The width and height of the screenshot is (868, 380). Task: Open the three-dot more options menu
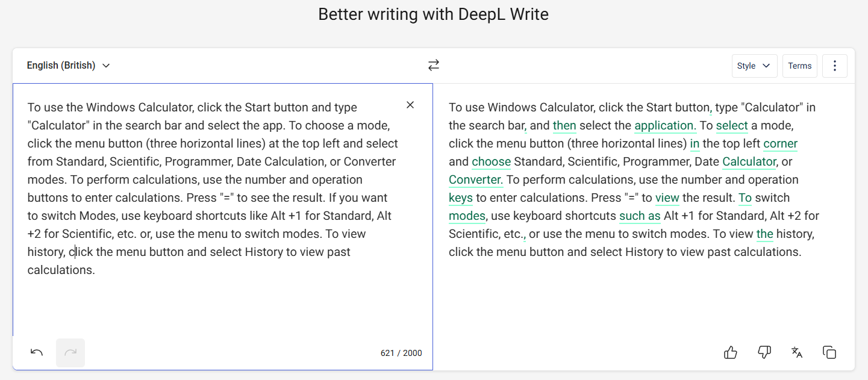[x=835, y=66]
